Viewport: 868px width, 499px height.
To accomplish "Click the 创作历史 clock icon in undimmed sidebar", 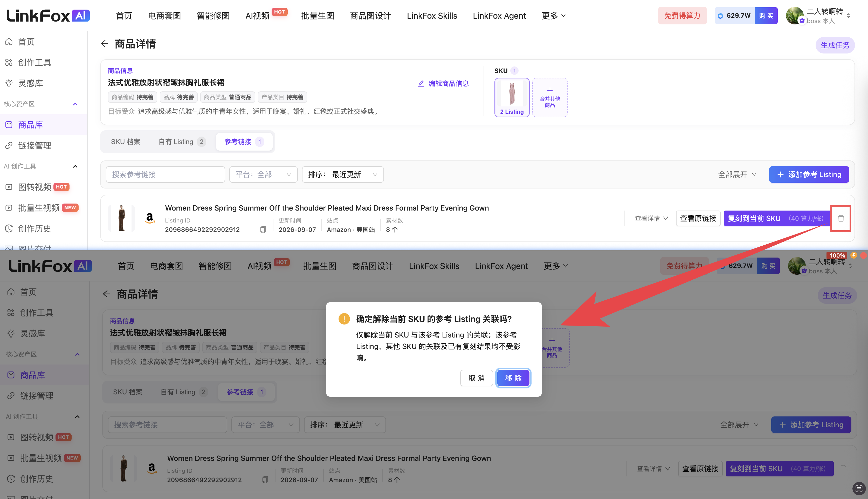I will pos(9,228).
